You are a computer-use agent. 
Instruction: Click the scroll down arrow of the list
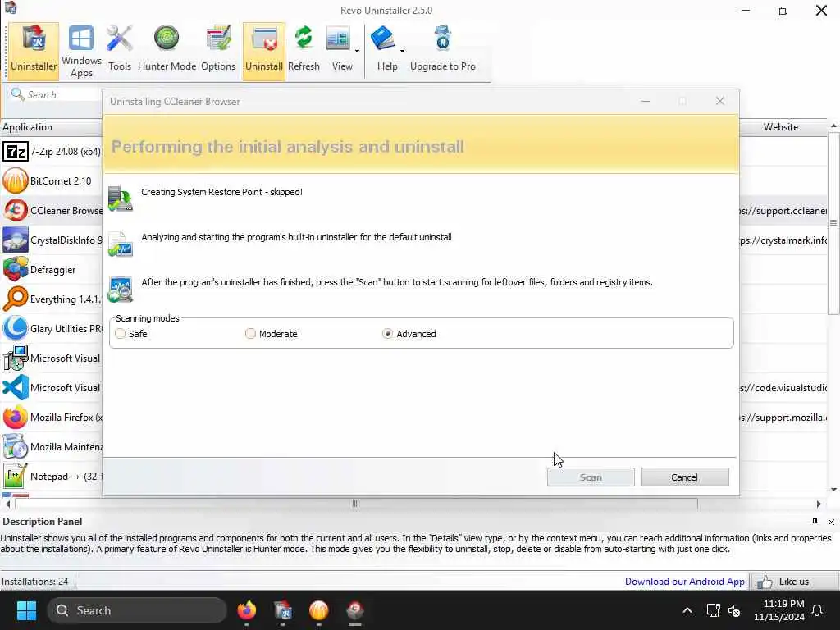pos(833,489)
